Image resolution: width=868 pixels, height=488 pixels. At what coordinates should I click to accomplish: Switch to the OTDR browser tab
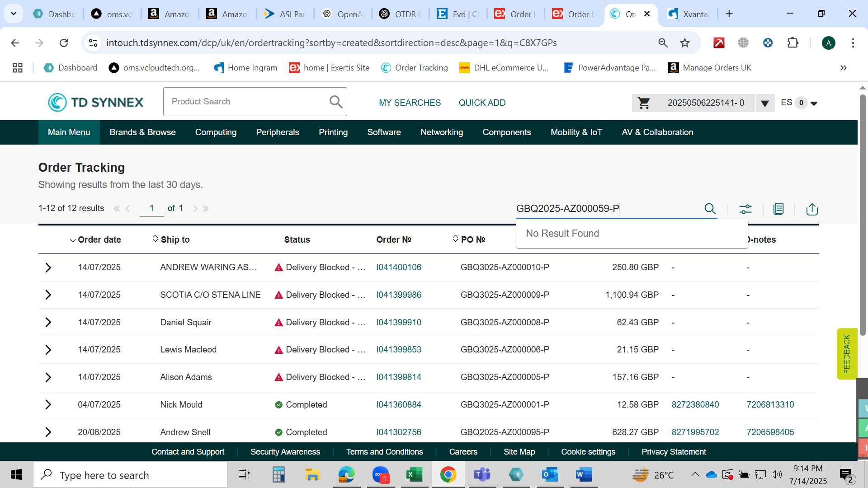(x=401, y=14)
